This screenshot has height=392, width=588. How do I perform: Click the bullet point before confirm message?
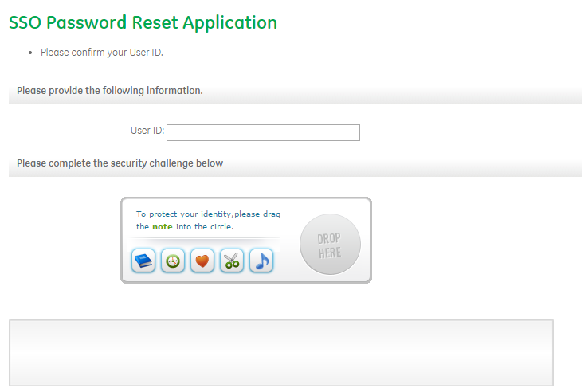[30, 53]
